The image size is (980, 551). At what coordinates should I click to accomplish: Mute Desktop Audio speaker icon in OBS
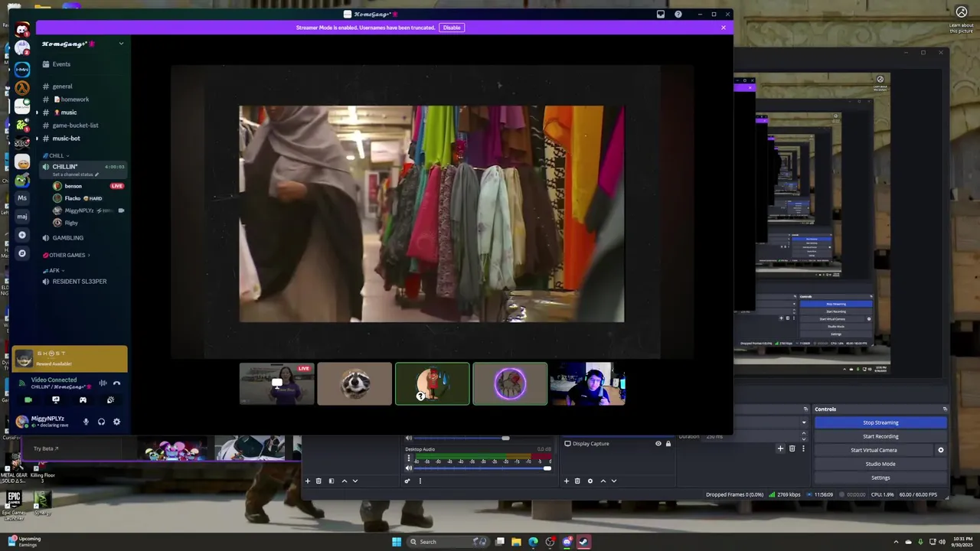point(408,468)
